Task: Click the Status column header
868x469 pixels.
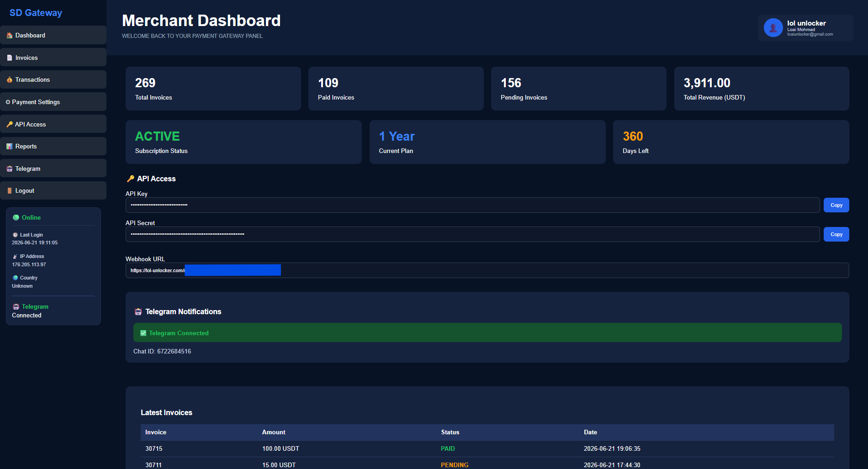Action: (x=450, y=432)
